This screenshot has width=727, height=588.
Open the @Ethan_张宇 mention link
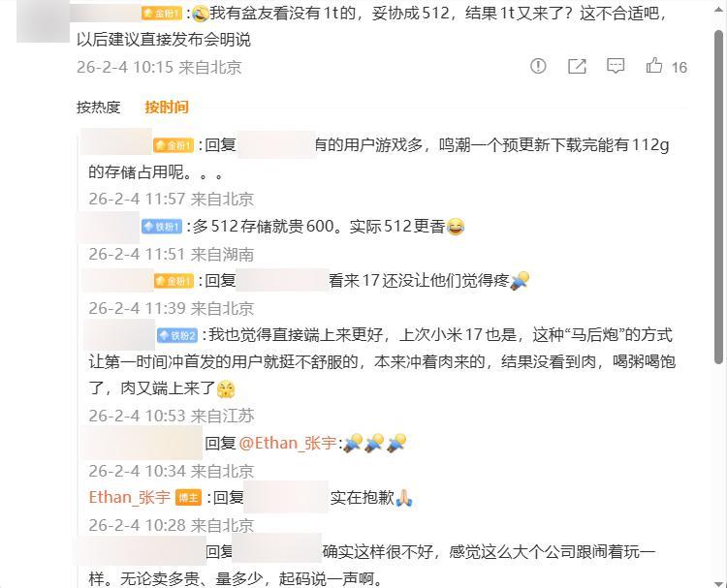pos(288,444)
